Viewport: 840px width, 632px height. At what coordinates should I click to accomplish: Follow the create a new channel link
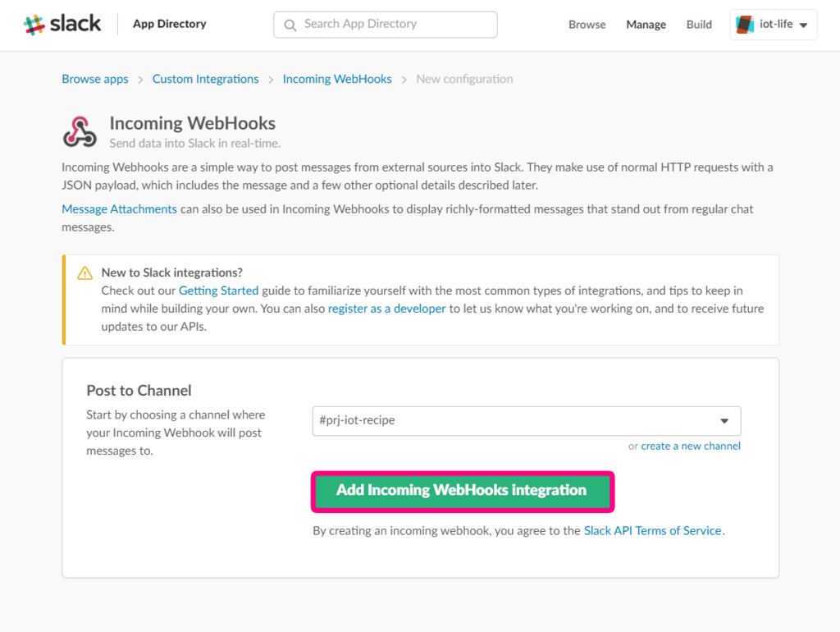pyautogui.click(x=690, y=446)
